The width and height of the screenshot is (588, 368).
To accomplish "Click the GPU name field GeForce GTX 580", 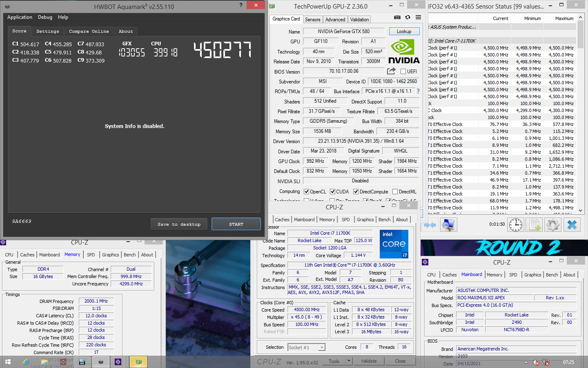I will (344, 31).
